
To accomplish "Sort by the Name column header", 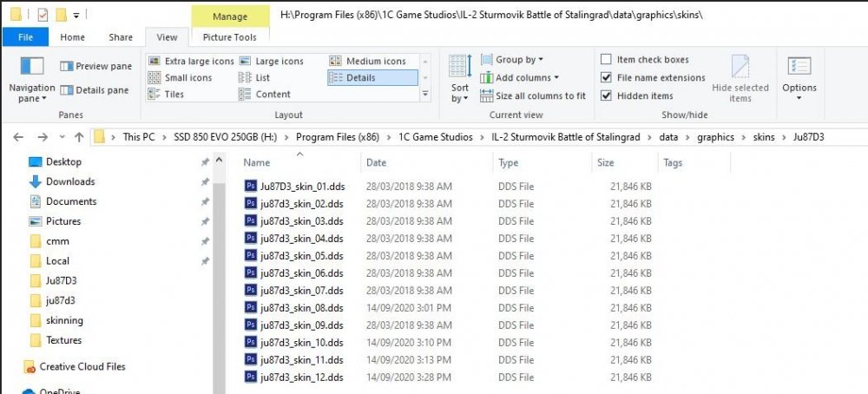I will pyautogui.click(x=257, y=162).
